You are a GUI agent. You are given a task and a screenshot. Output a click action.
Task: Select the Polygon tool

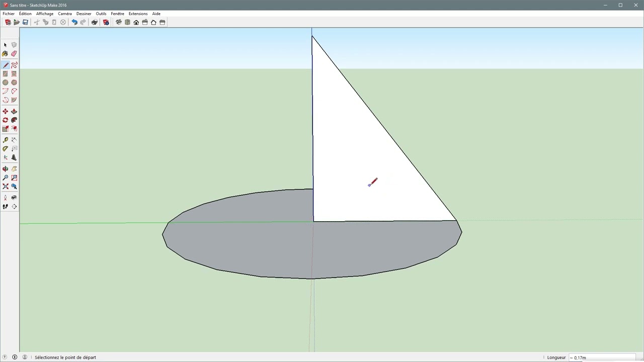click(x=14, y=82)
